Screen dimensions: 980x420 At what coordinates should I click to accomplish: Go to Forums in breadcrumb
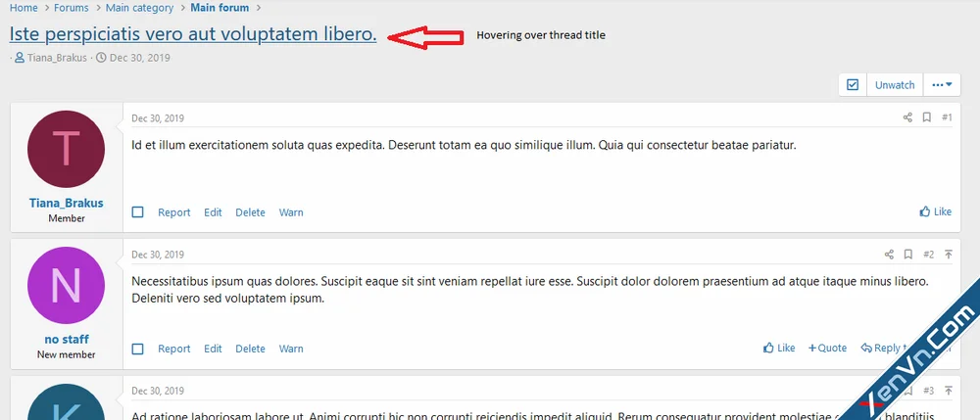point(72,8)
